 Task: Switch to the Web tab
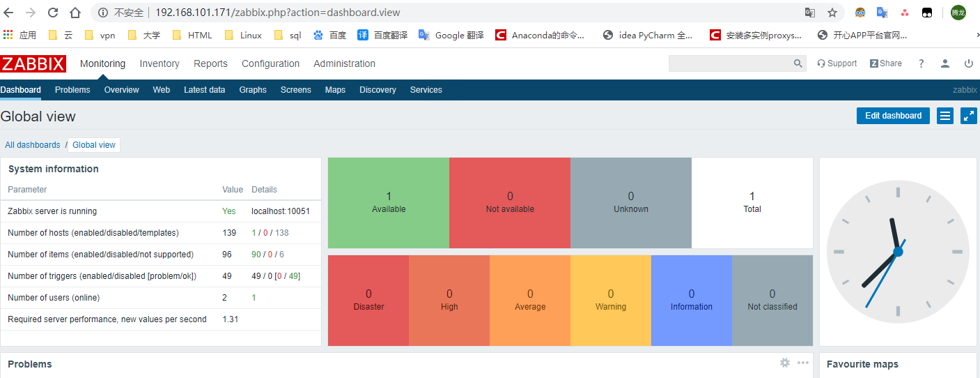(x=162, y=90)
